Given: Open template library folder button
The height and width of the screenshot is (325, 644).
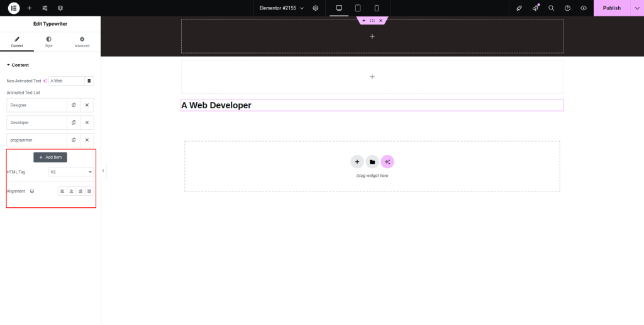Looking at the screenshot, I should coord(372,162).
